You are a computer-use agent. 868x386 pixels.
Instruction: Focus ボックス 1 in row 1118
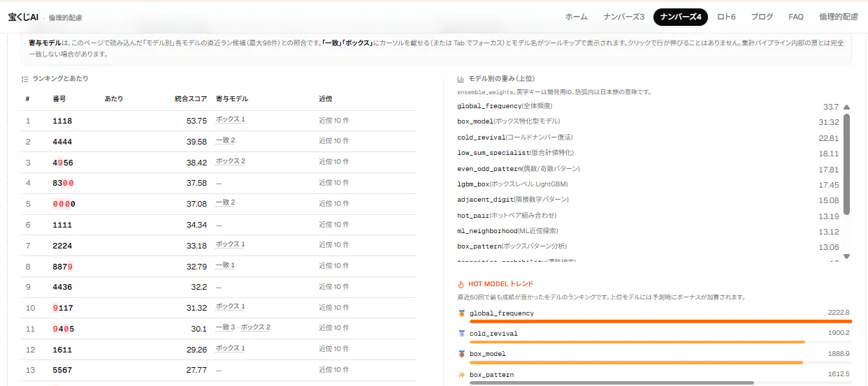231,120
